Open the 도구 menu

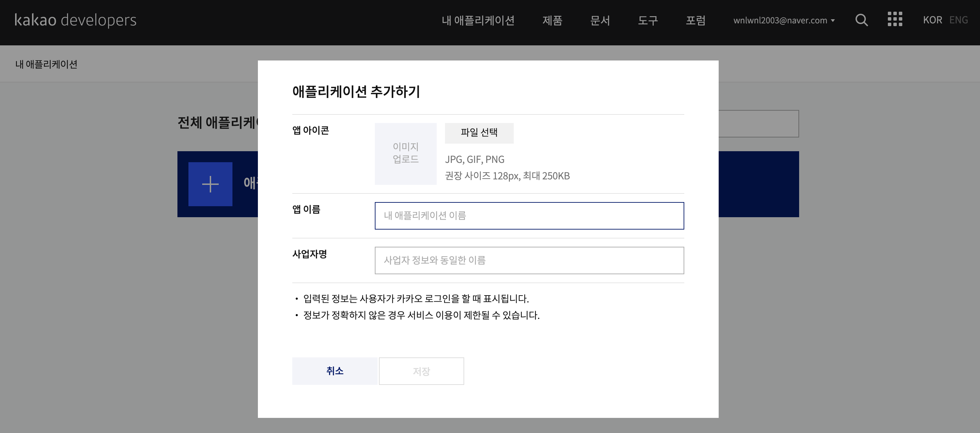pos(647,20)
